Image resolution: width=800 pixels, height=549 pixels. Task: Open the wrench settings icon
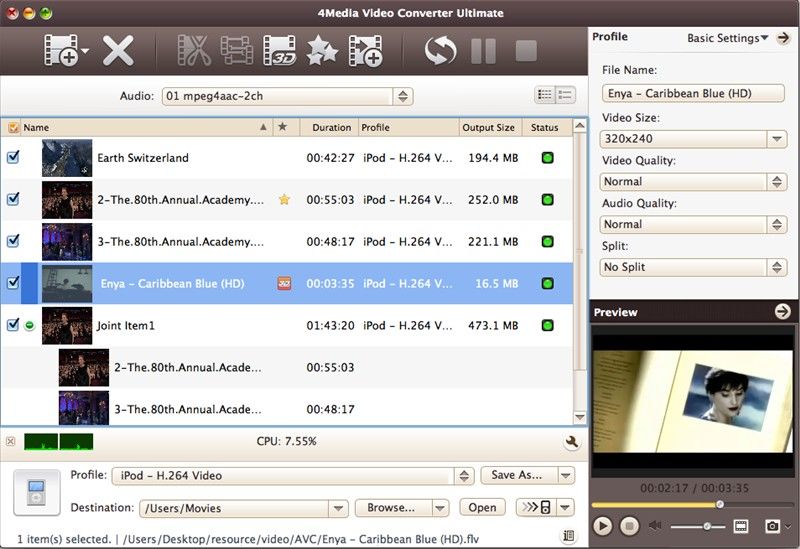572,441
